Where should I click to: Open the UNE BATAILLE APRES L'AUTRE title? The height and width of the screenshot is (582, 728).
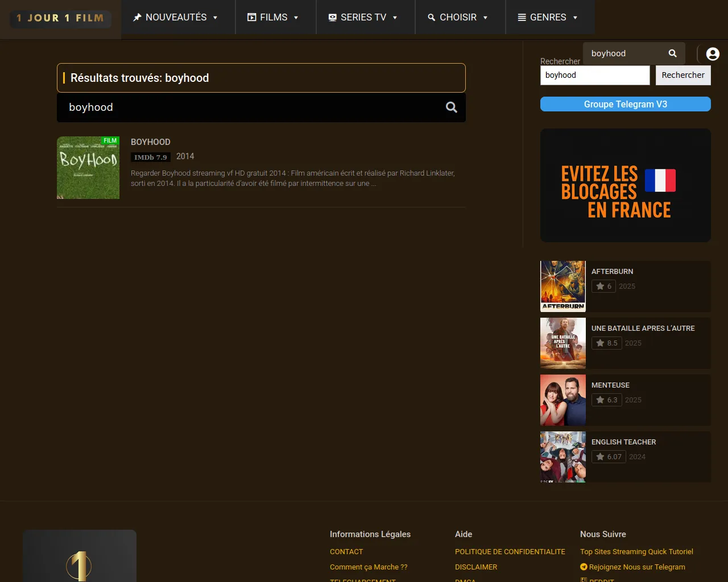point(643,329)
